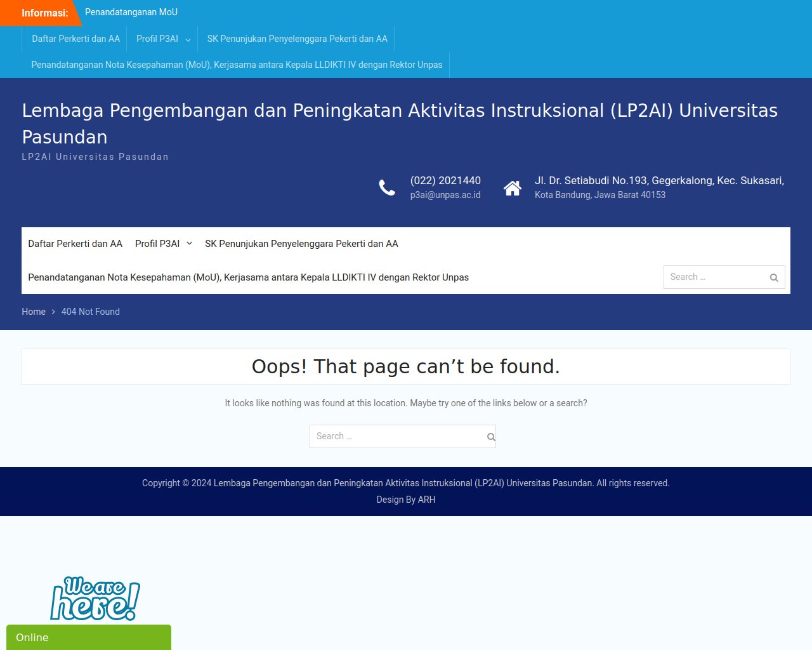Click the Design By ARH footer text
This screenshot has height=650, width=812.
(x=406, y=500)
